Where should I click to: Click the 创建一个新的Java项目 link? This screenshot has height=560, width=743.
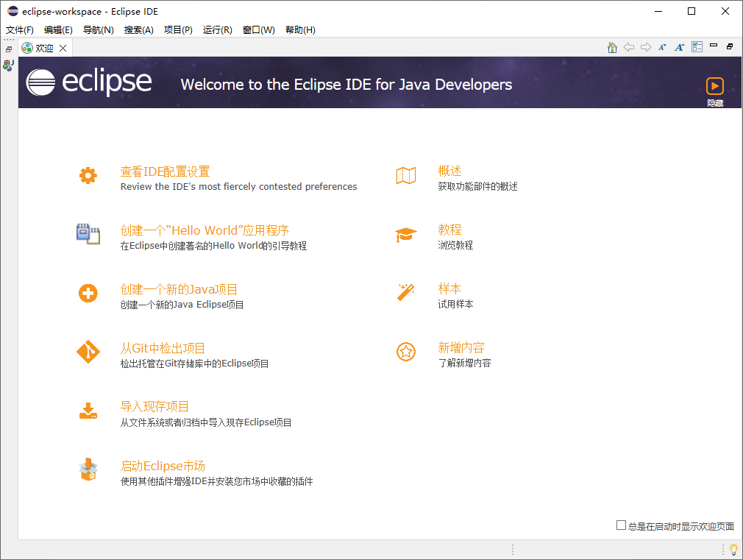point(179,289)
